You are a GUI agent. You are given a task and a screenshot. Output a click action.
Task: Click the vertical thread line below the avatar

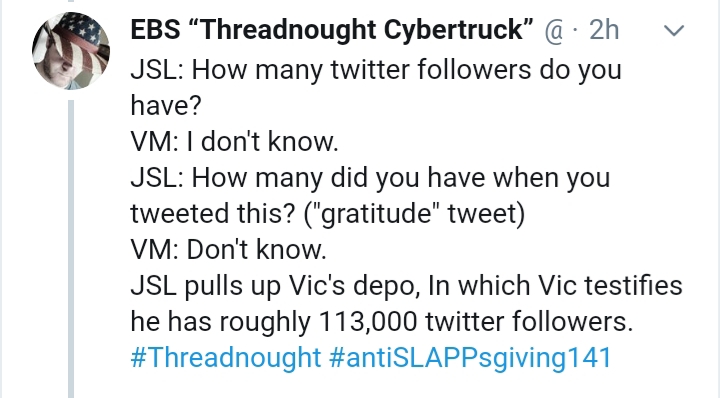point(71,249)
